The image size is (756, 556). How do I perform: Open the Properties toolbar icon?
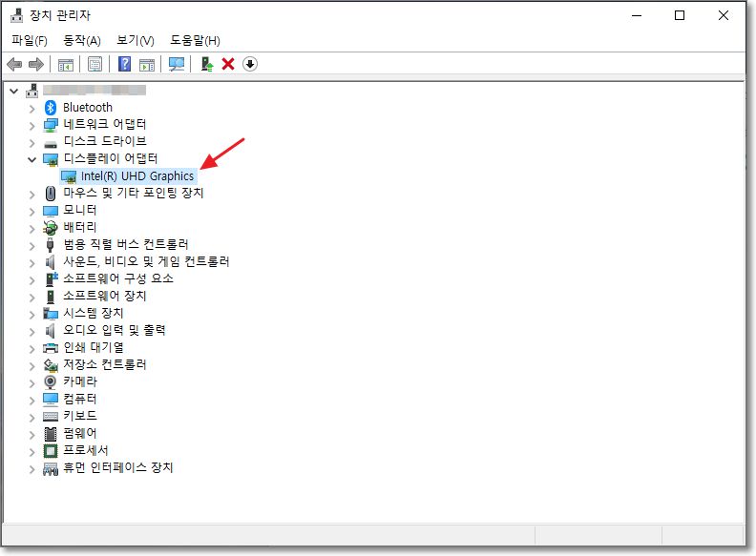tap(95, 64)
